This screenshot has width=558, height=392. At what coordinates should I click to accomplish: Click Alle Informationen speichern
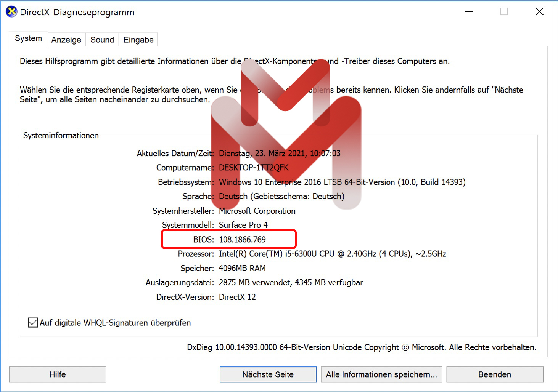tap(381, 374)
